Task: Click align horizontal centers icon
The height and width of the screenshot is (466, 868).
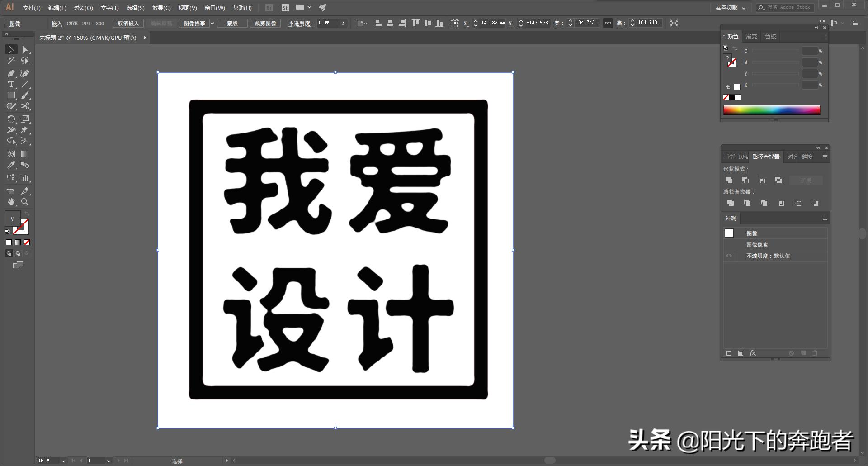Action: pos(389,23)
